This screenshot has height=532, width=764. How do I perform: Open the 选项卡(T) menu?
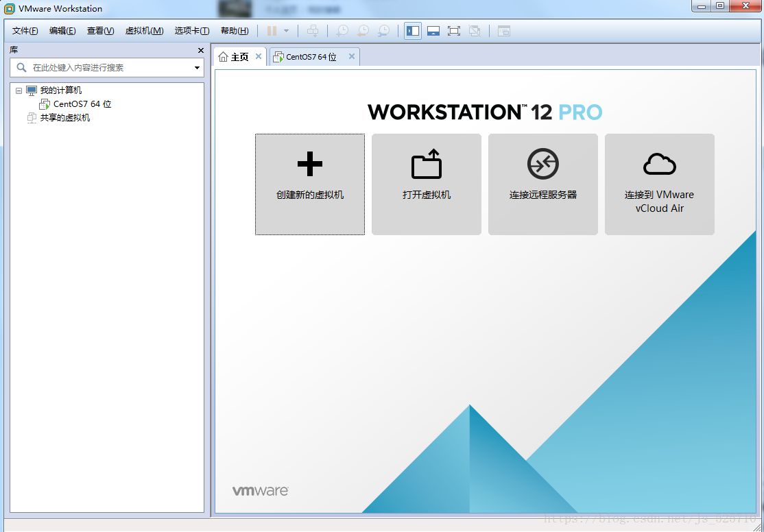coord(192,31)
